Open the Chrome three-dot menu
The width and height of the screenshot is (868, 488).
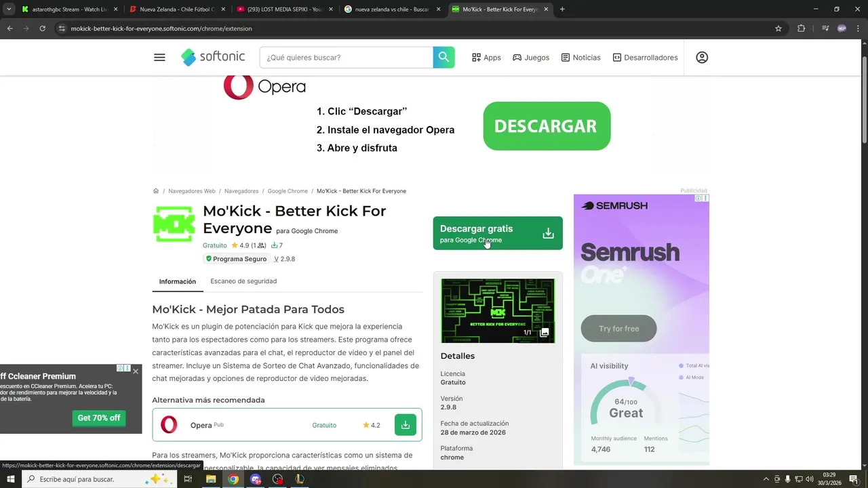click(x=858, y=28)
